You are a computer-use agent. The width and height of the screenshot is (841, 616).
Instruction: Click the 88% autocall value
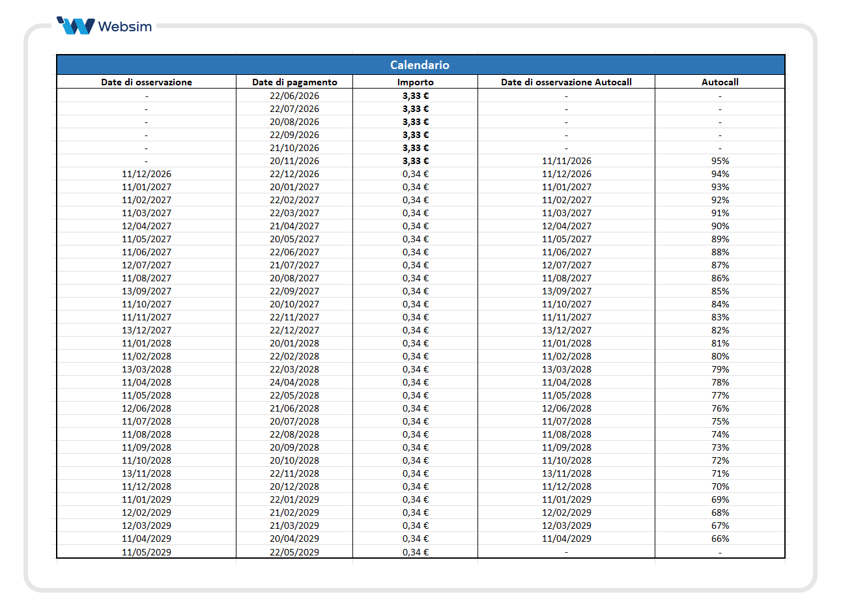tap(720, 252)
